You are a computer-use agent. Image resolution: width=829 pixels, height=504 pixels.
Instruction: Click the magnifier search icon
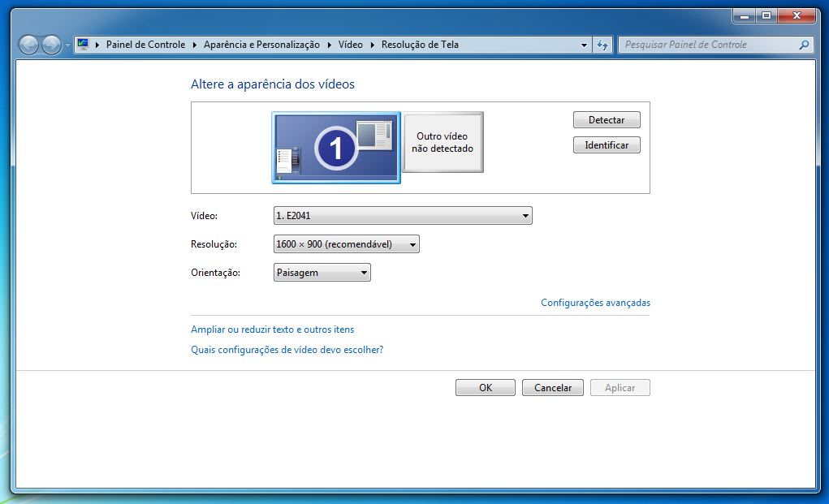coord(804,45)
